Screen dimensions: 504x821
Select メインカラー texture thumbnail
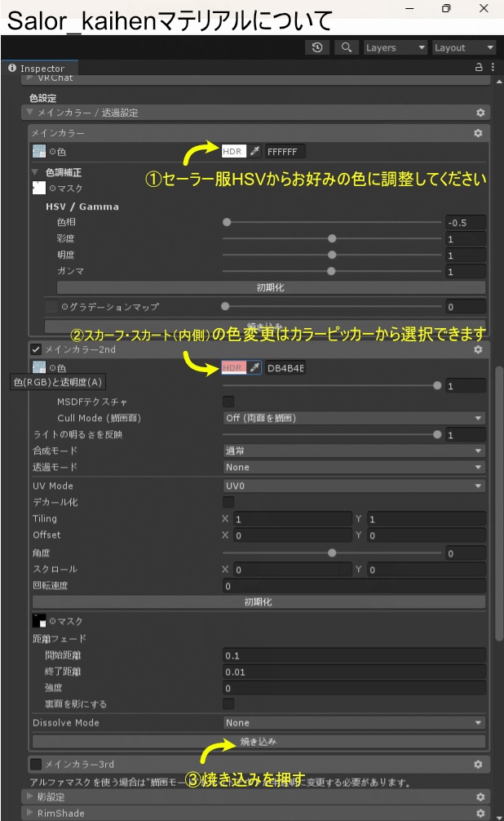tap(39, 151)
